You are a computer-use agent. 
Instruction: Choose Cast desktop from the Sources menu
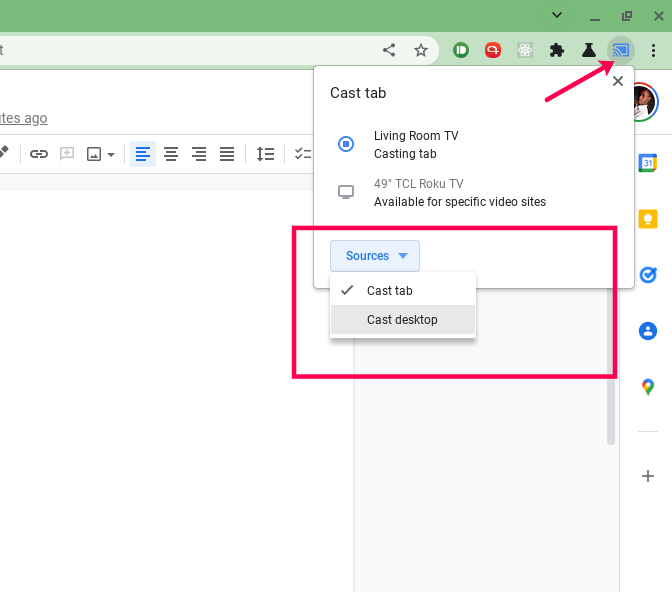coord(403,320)
